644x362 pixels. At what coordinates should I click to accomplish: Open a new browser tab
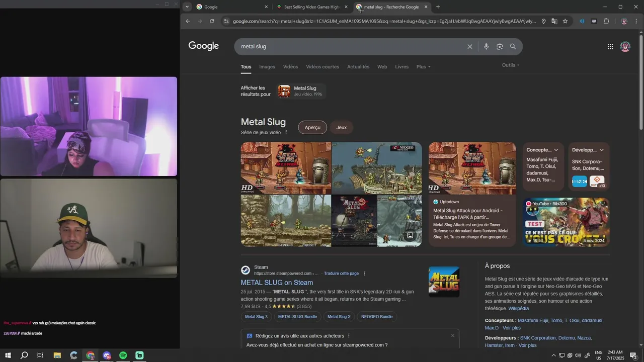click(438, 7)
